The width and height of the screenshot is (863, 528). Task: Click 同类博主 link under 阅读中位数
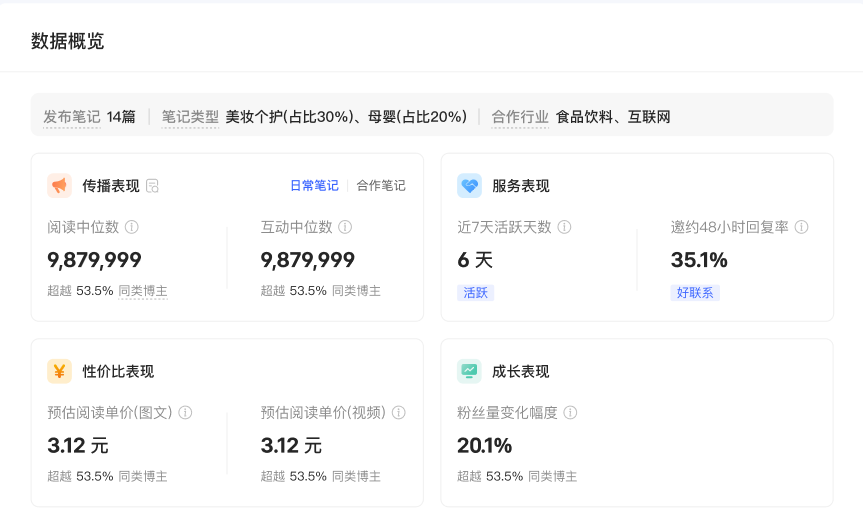(143, 291)
